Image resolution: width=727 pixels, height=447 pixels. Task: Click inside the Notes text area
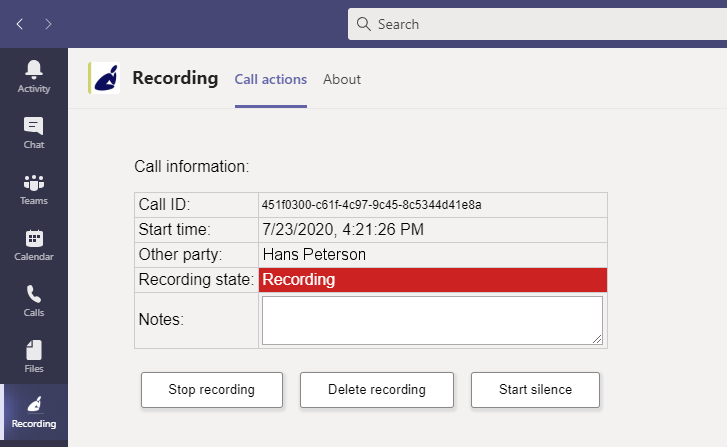click(432, 320)
